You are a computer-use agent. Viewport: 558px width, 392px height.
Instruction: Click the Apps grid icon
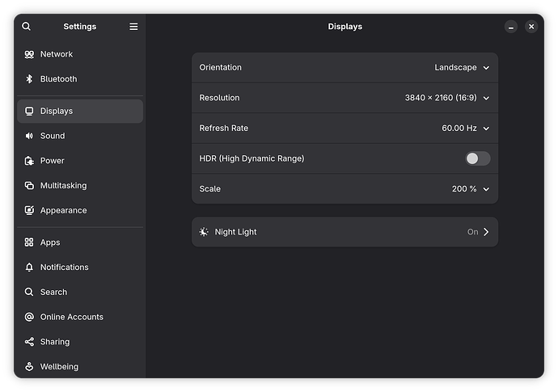tap(29, 242)
